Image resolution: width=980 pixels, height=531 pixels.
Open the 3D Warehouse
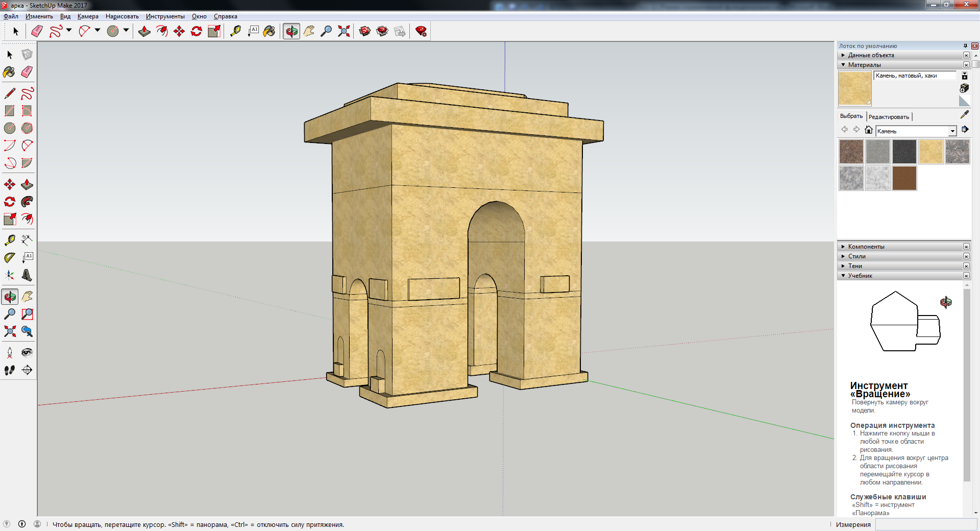[x=365, y=31]
